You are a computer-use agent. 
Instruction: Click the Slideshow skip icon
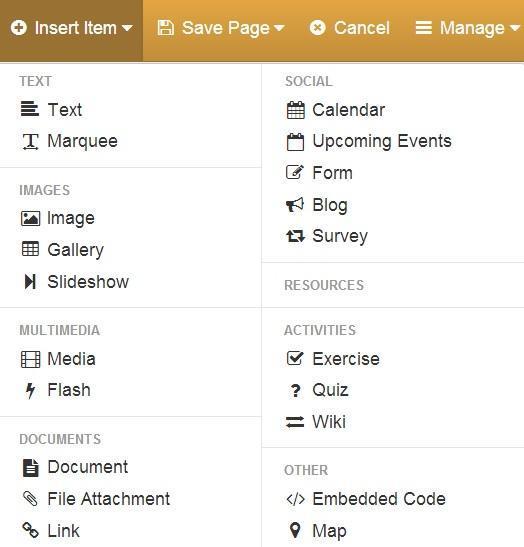click(30, 282)
